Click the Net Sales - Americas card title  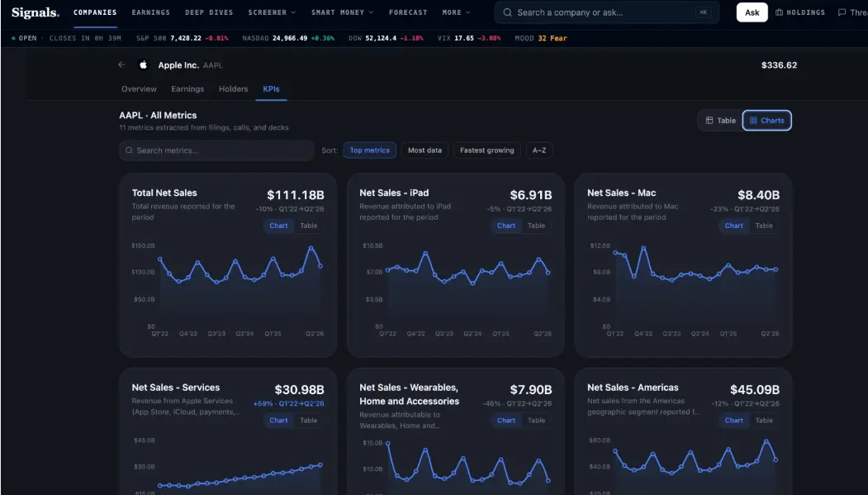tap(633, 388)
